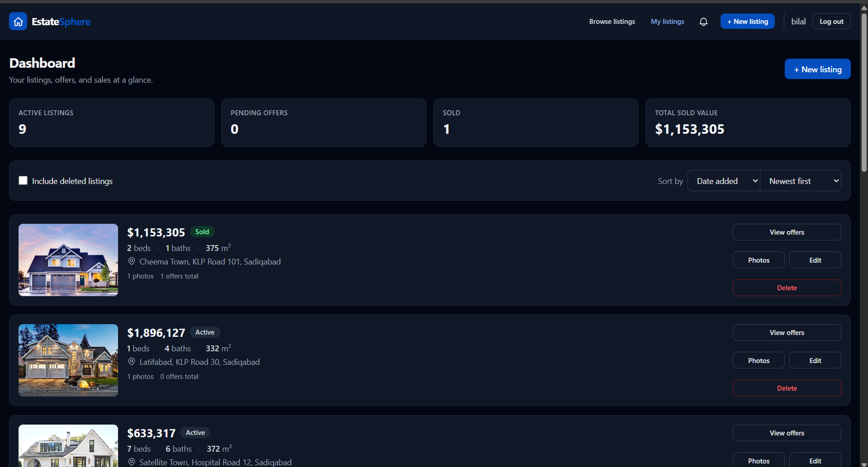Click the Sold status badge
Viewport: 868px width, 467px height.
[x=202, y=232]
